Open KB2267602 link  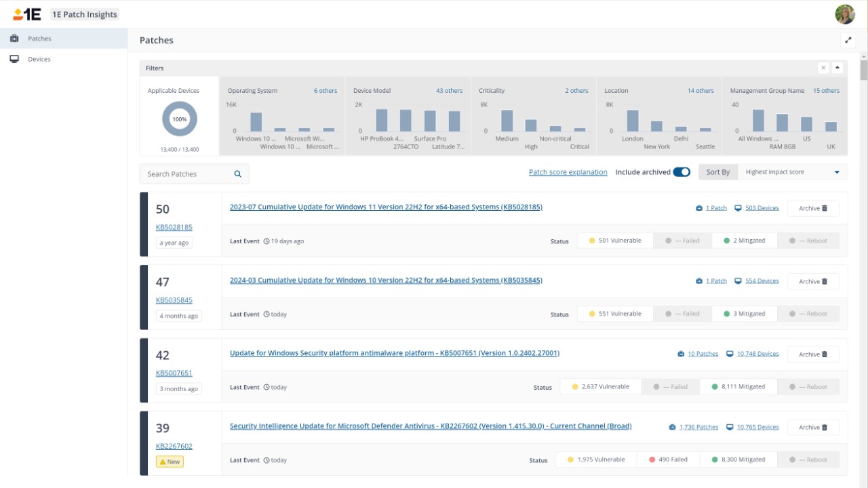[174, 446]
